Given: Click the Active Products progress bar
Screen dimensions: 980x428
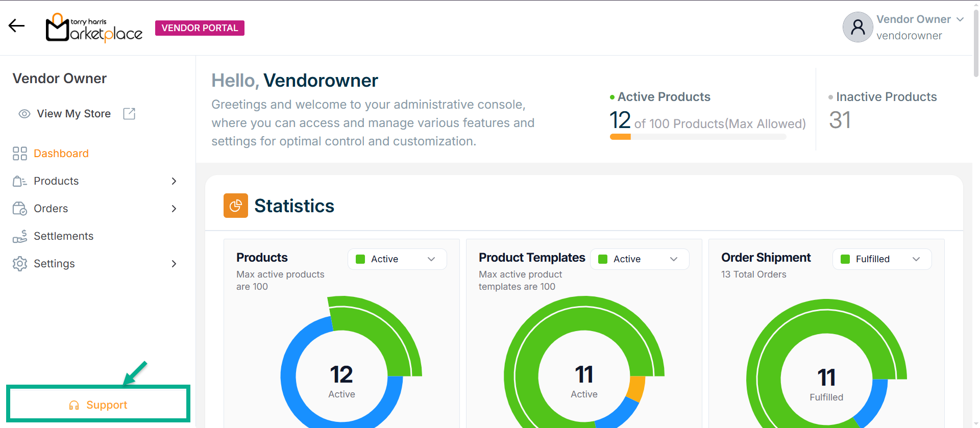Looking at the screenshot, I should click(697, 137).
